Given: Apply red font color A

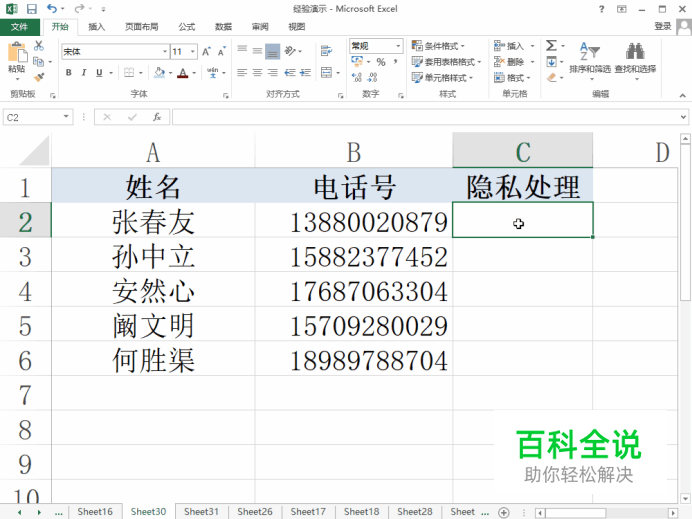Looking at the screenshot, I should tap(183, 72).
